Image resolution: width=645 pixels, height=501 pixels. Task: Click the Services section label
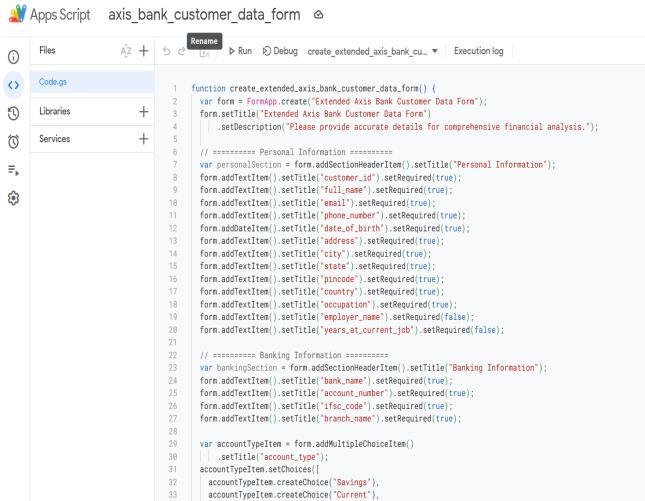tap(55, 139)
